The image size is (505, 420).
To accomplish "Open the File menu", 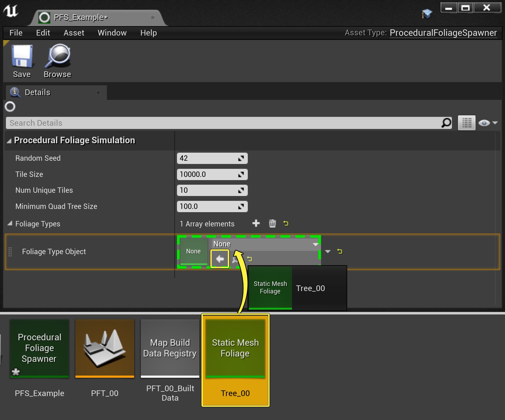I will (16, 33).
